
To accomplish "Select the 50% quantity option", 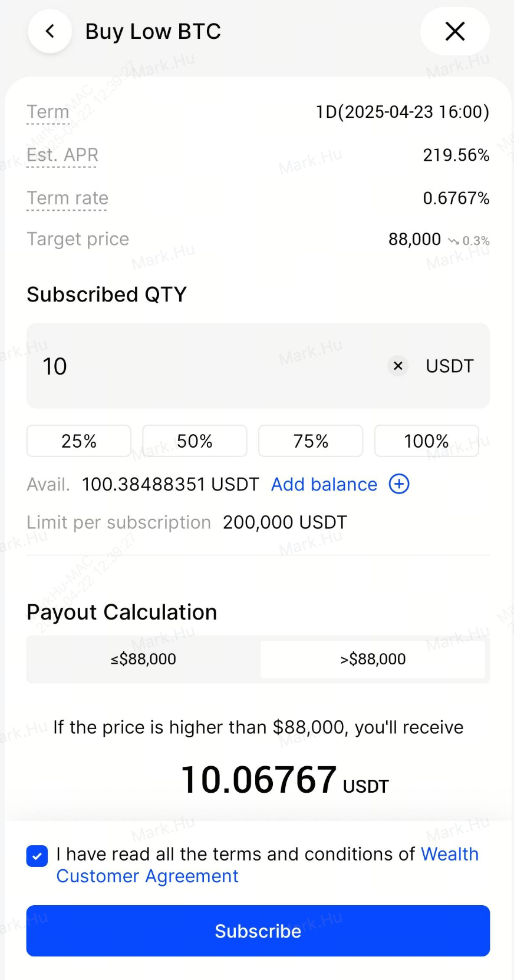I will point(195,441).
